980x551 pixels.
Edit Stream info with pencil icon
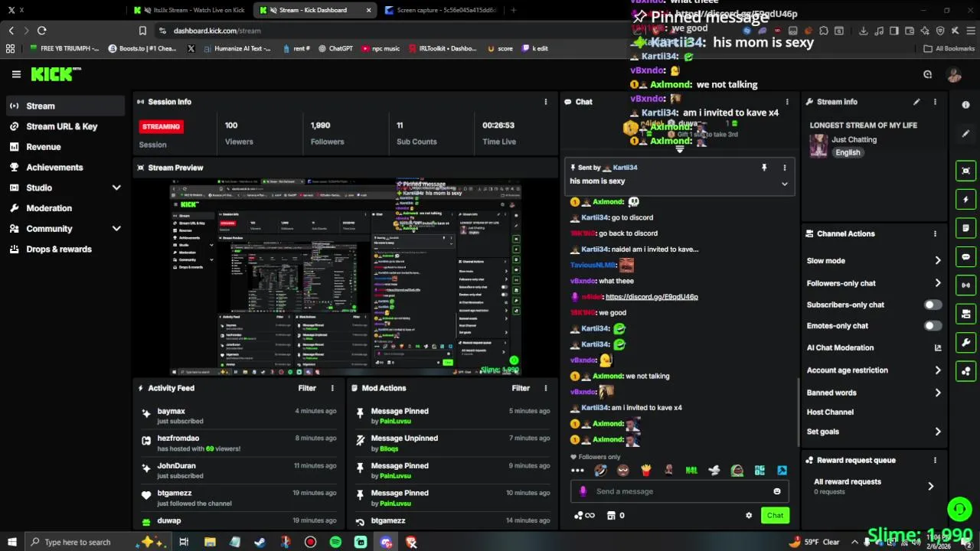(916, 102)
